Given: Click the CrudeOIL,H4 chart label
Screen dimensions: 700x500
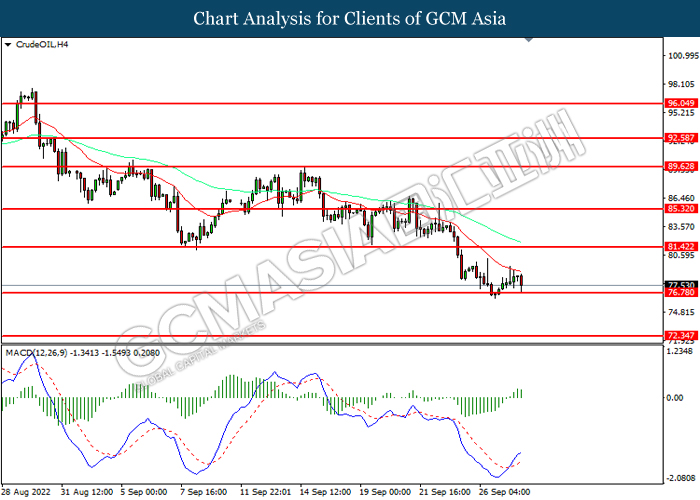Looking at the screenshot, I should [x=42, y=45].
